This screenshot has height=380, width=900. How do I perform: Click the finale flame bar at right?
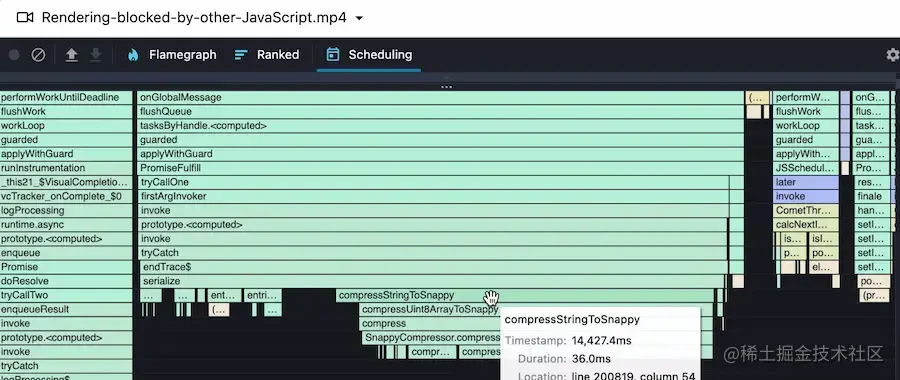[871, 196]
